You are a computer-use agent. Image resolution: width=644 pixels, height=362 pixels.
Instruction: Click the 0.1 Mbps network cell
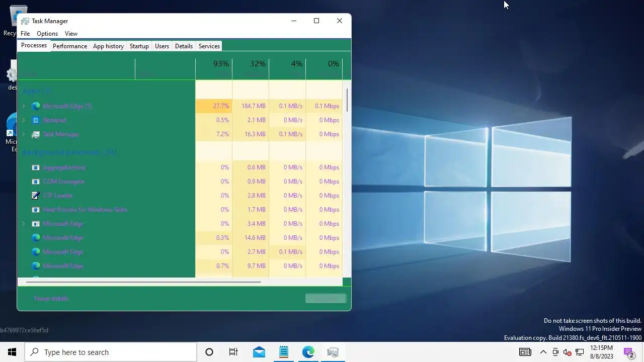324,106
